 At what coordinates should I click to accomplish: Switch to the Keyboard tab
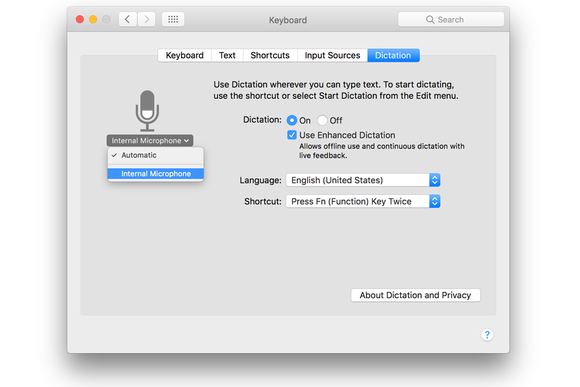point(185,55)
